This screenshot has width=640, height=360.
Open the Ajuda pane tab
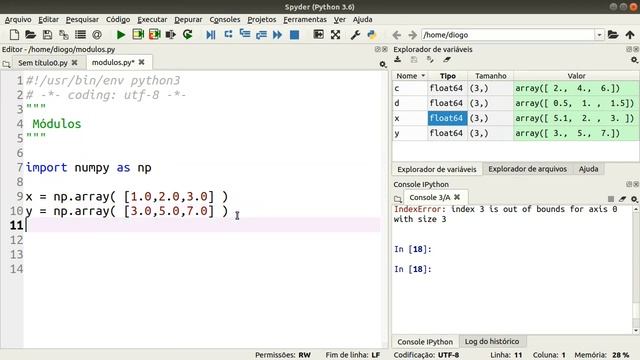(x=588, y=169)
